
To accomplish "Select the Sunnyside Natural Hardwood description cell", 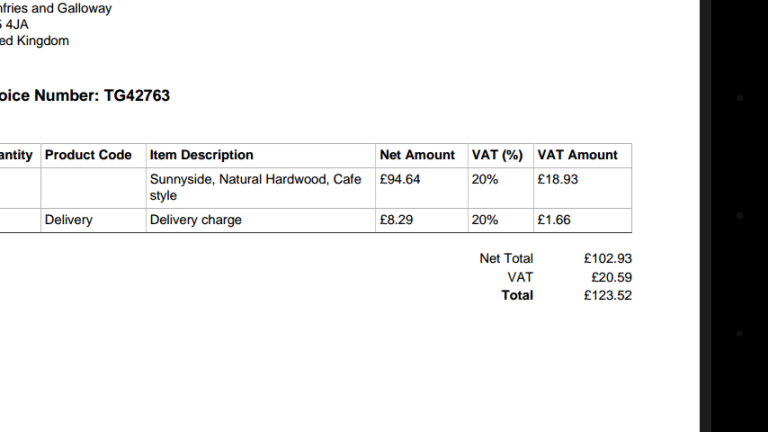I will coord(261,188).
